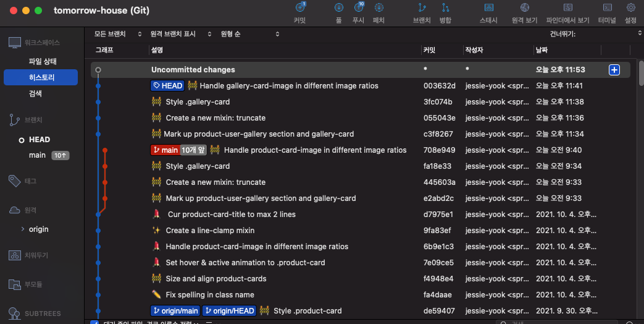Image resolution: width=644 pixels, height=324 pixels.
Task: Select commit with hash 3fc074b
Action: [x=360, y=101]
